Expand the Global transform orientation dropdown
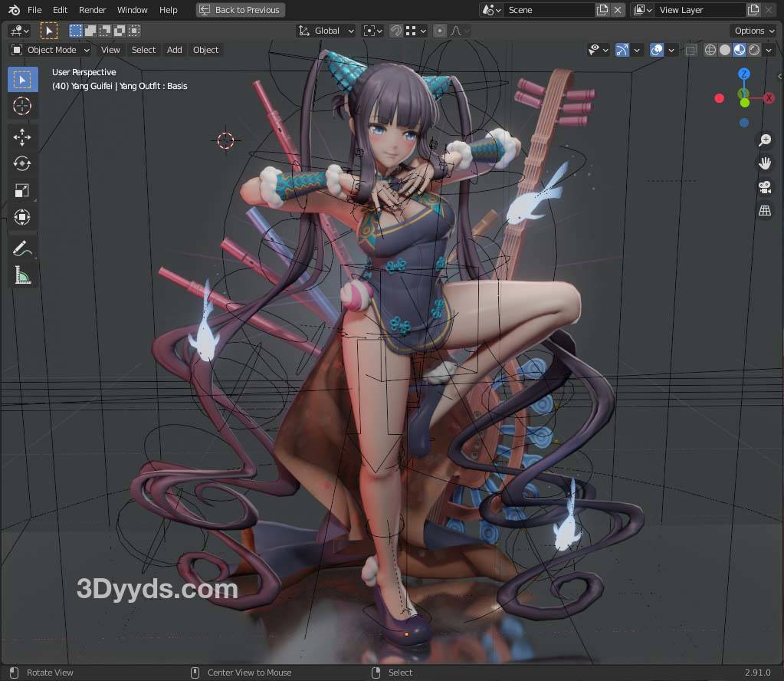Image resolution: width=784 pixels, height=681 pixels. (326, 31)
